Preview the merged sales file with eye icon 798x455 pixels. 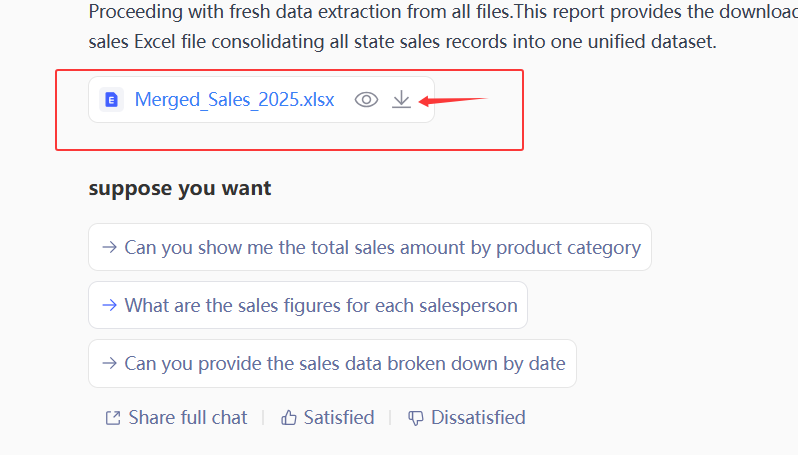tap(367, 100)
